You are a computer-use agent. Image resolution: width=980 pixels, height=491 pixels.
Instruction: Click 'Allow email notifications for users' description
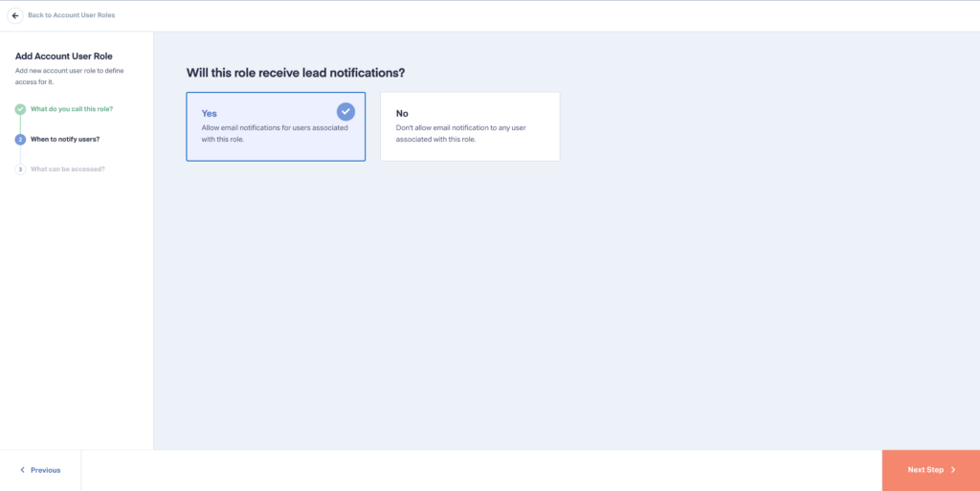point(275,134)
